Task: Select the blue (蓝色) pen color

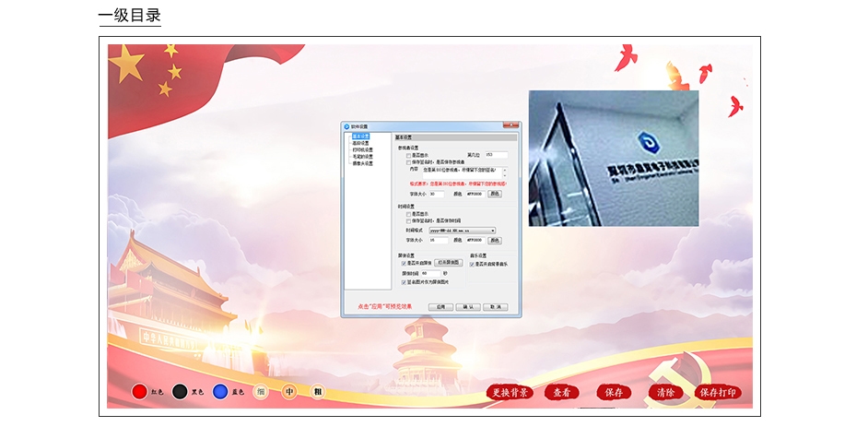Action: [x=220, y=392]
